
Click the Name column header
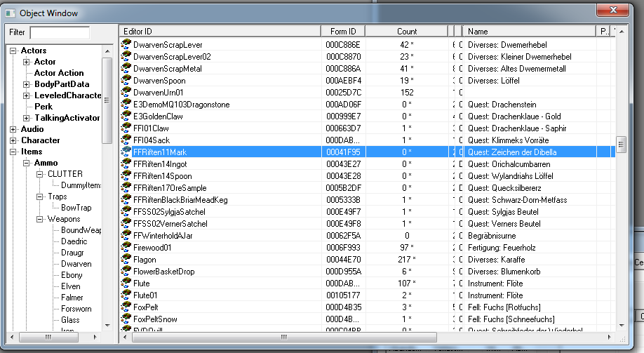pos(530,32)
